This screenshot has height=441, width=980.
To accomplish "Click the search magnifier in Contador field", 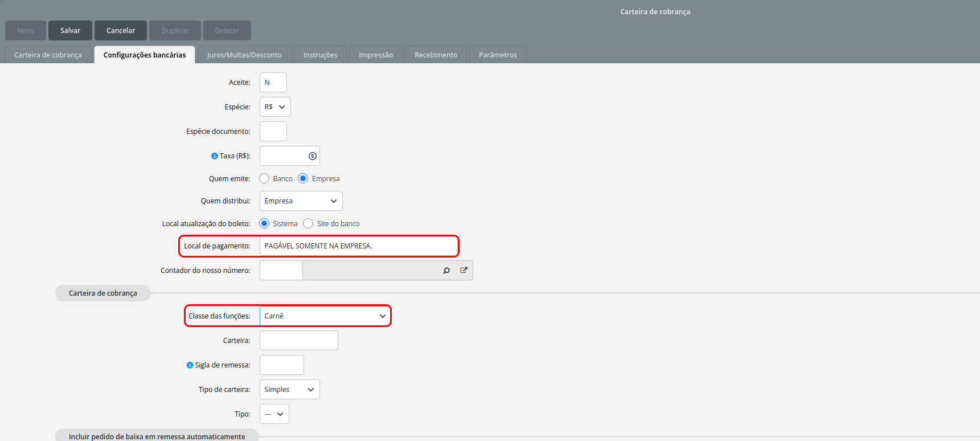I will tap(446, 271).
